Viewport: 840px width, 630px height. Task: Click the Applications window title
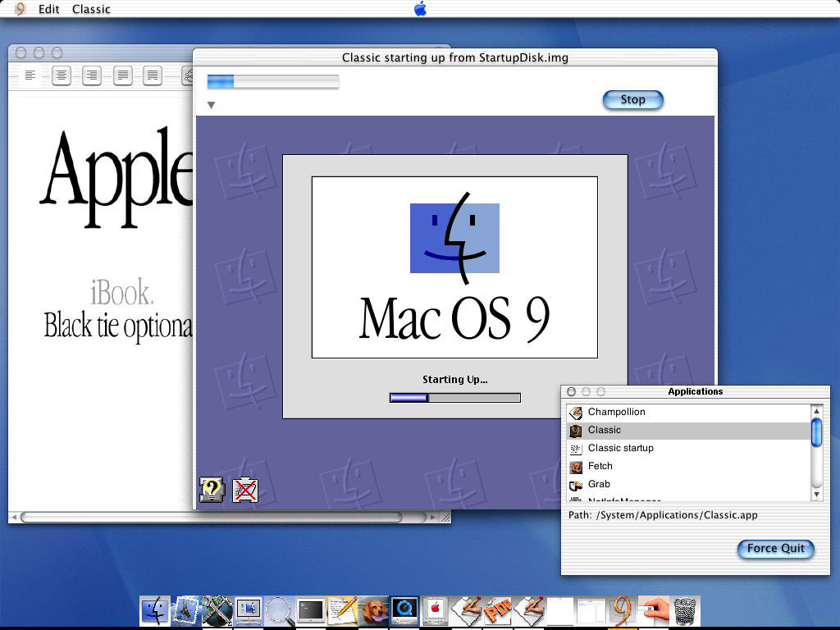(696, 391)
